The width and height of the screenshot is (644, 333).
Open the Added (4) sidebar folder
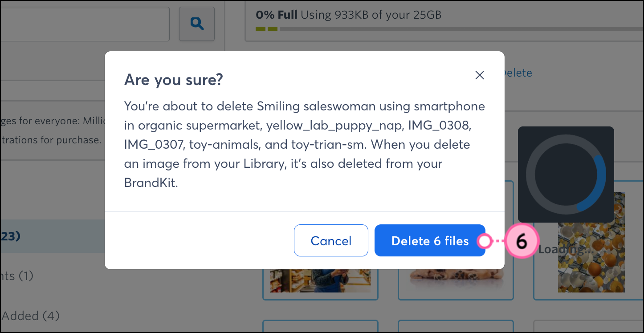coord(30,316)
